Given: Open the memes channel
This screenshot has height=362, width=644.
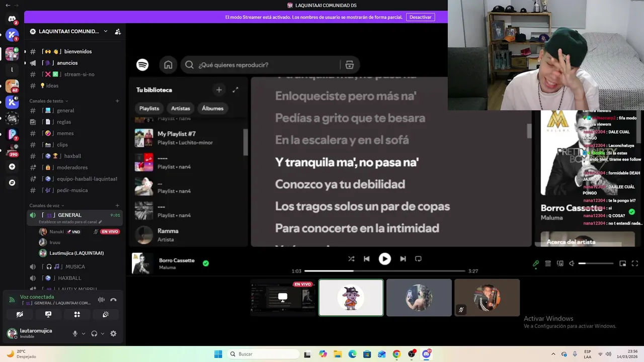Looking at the screenshot, I should (75, 133).
